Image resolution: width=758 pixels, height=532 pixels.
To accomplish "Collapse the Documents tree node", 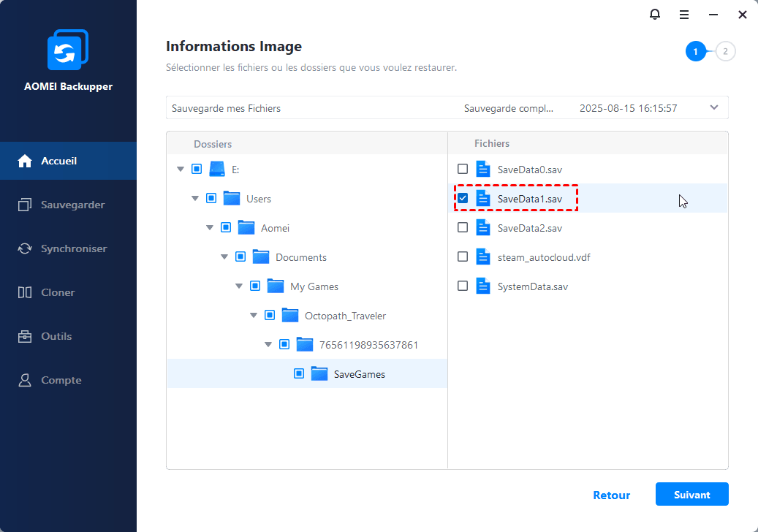I will coord(224,257).
